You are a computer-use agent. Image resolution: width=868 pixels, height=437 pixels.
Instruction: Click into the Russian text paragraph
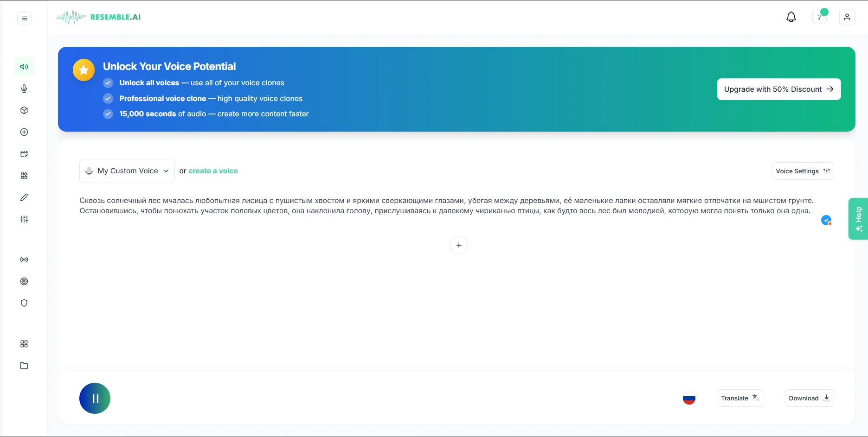point(446,206)
